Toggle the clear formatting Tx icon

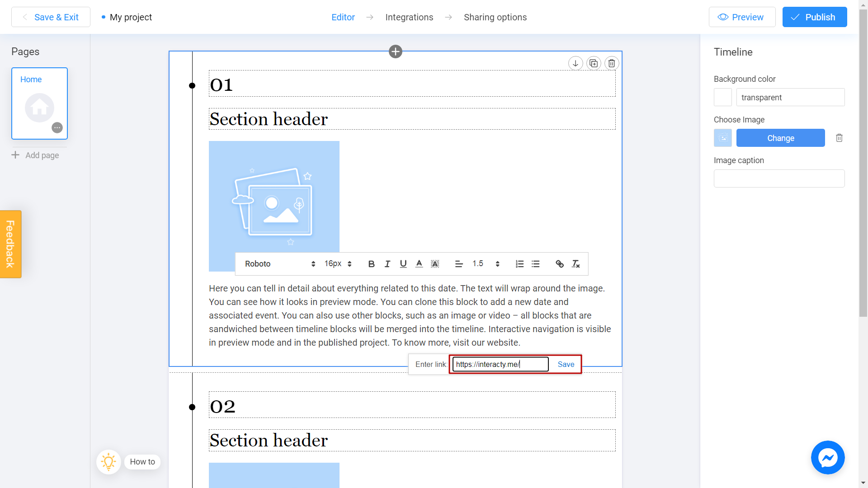[576, 263]
